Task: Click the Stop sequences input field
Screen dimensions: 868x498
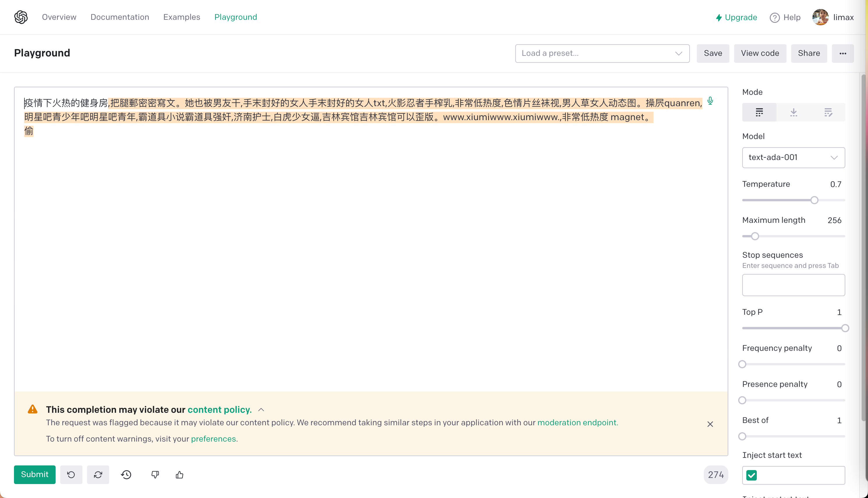Action: (793, 284)
